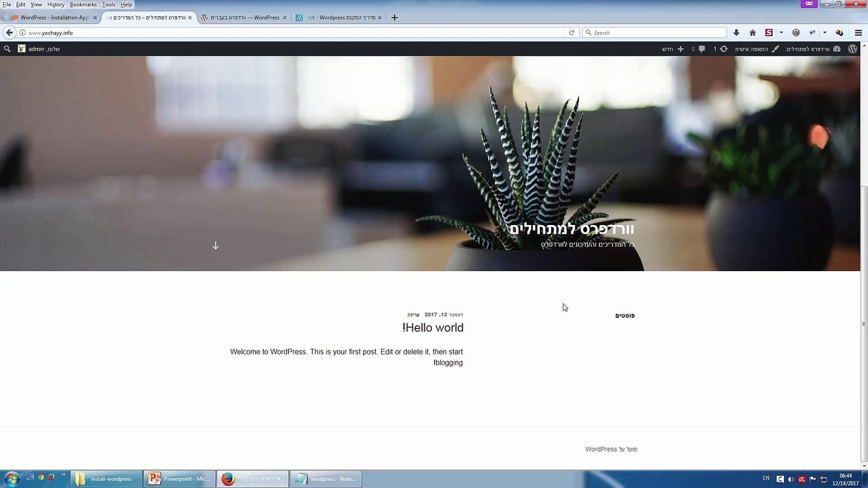The width and height of the screenshot is (868, 488).
Task: Click the site title 'וורדפרס למתחילים' in header
Action: (x=572, y=229)
